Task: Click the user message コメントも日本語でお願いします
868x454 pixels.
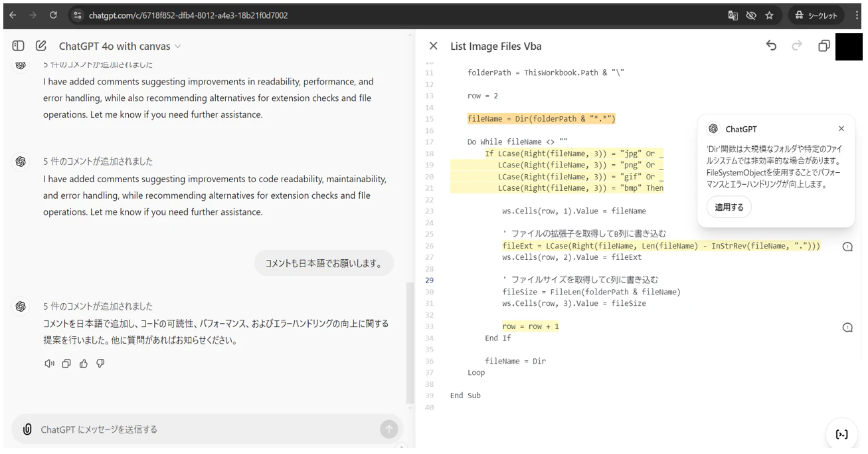Action: coord(324,263)
